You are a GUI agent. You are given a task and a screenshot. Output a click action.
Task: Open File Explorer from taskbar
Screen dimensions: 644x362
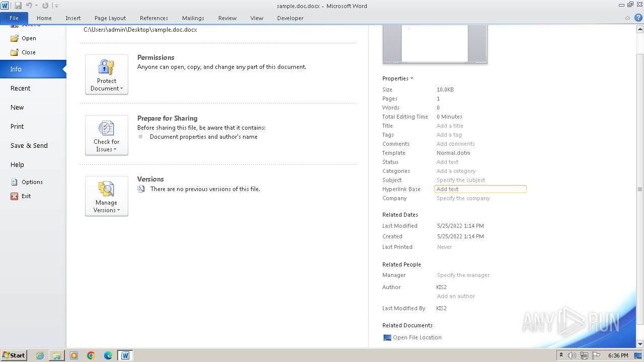57,355
